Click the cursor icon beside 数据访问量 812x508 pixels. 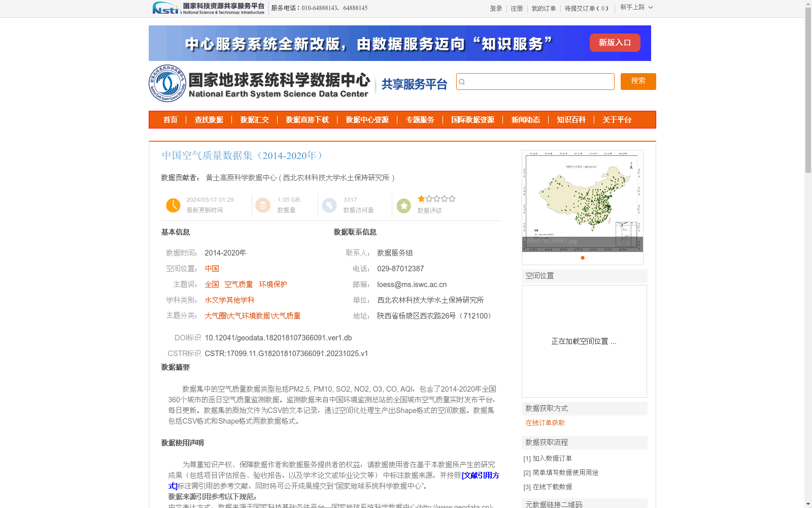[x=330, y=205]
